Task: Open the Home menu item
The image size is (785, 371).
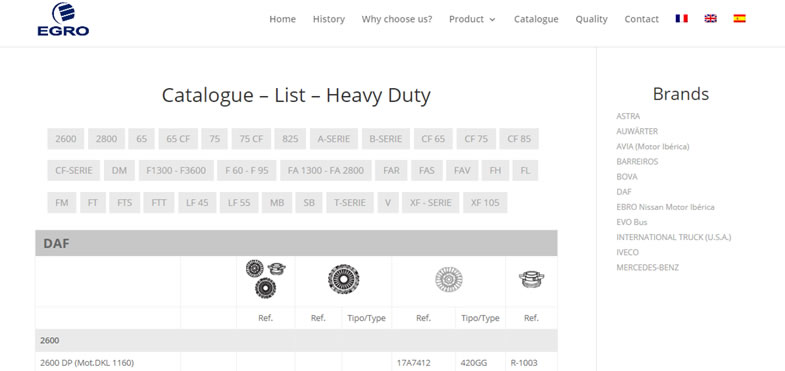Action: click(x=282, y=19)
